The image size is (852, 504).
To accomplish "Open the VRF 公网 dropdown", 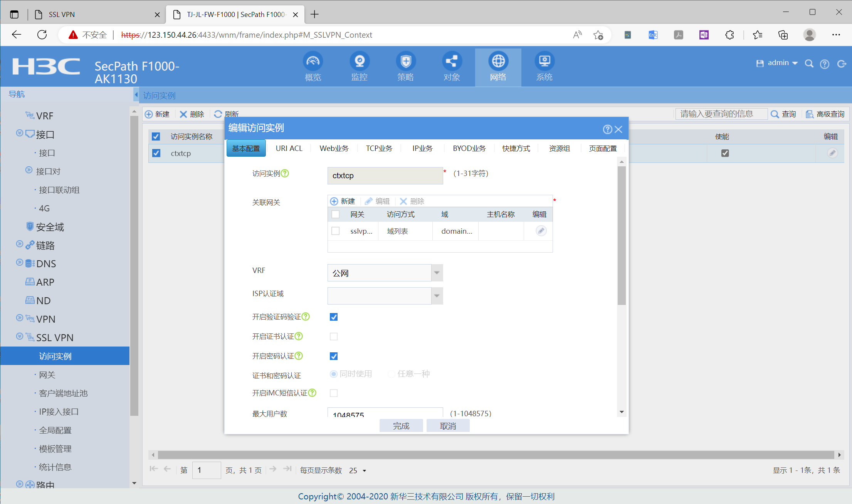I will (437, 273).
